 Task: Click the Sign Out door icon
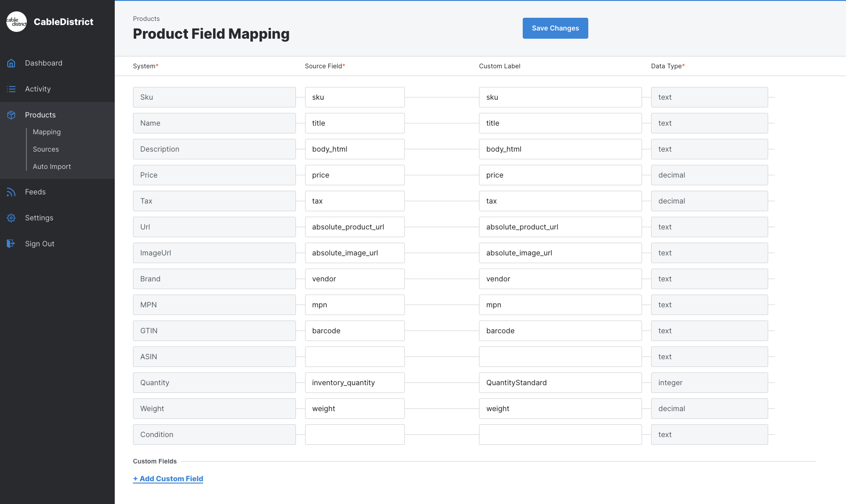[11, 244]
